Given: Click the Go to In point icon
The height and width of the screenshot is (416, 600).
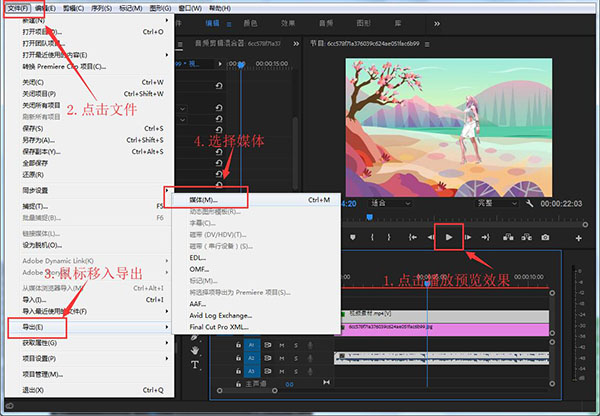Looking at the screenshot, I should pos(412,237).
